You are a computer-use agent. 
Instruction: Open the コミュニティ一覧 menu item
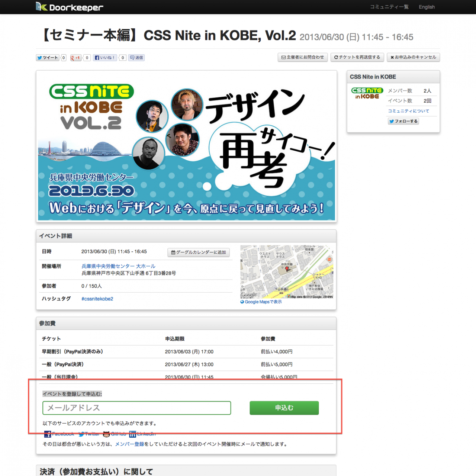point(389,7)
